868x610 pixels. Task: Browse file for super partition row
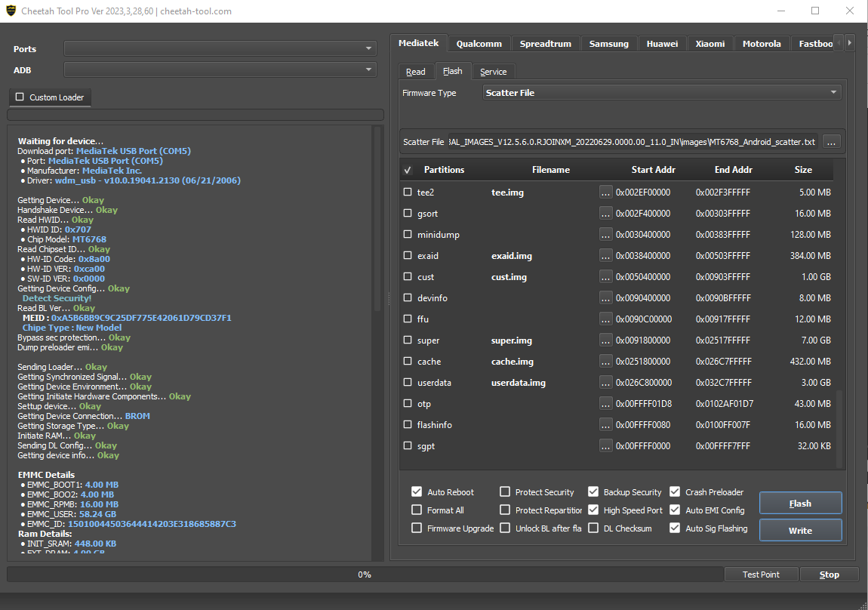coord(605,340)
